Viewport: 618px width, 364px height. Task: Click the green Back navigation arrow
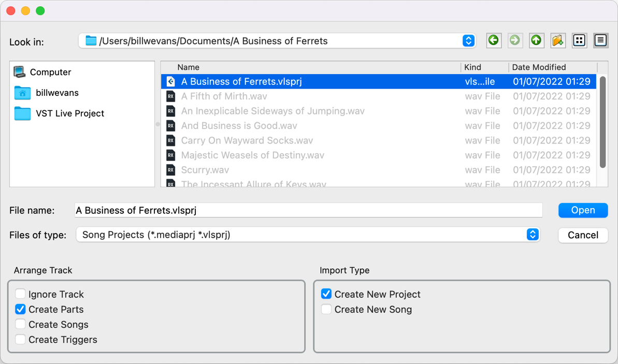click(x=494, y=40)
